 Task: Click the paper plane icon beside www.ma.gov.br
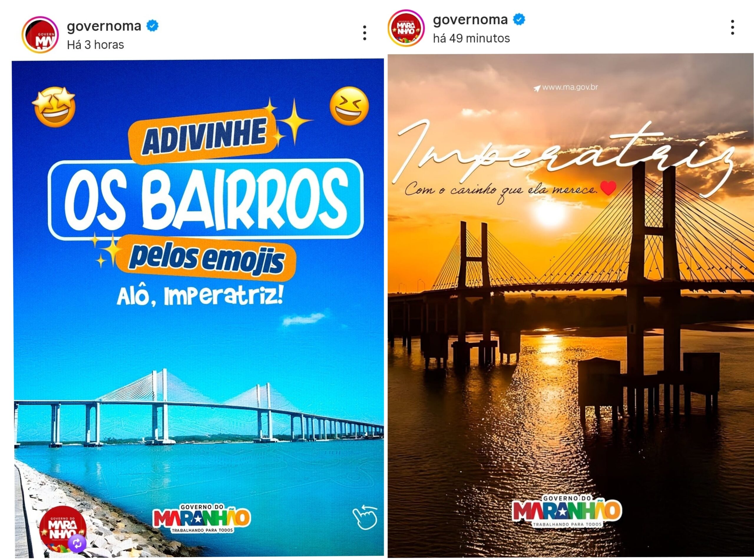pyautogui.click(x=537, y=88)
